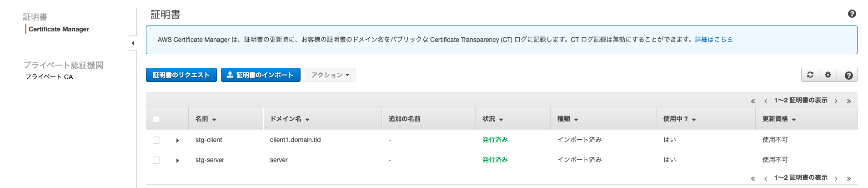Click the help icon beside the gear
The image size is (868, 188).
coord(848,75)
